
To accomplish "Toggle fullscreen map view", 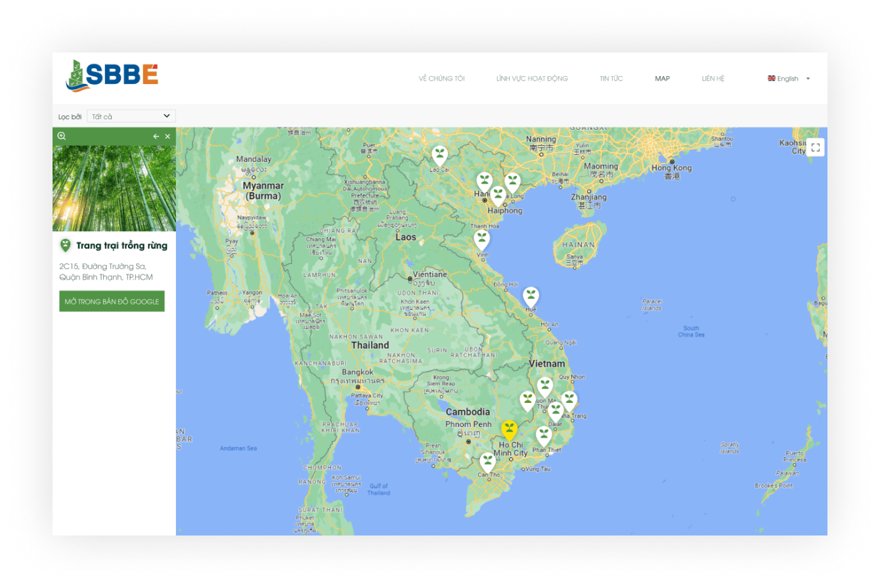I will click(816, 148).
